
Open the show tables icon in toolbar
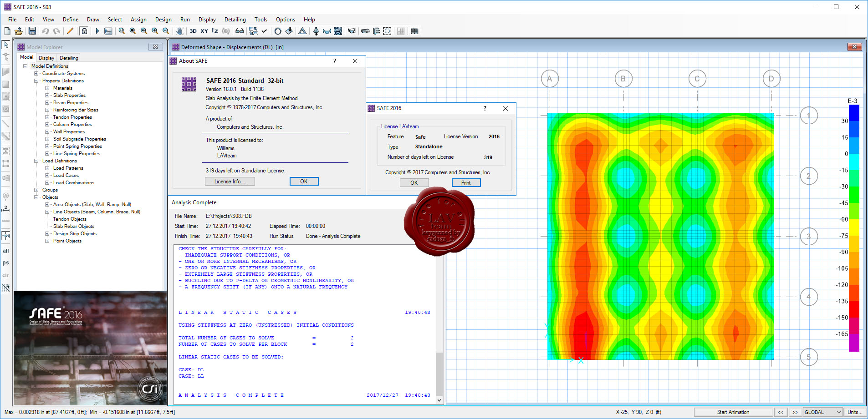click(x=414, y=31)
